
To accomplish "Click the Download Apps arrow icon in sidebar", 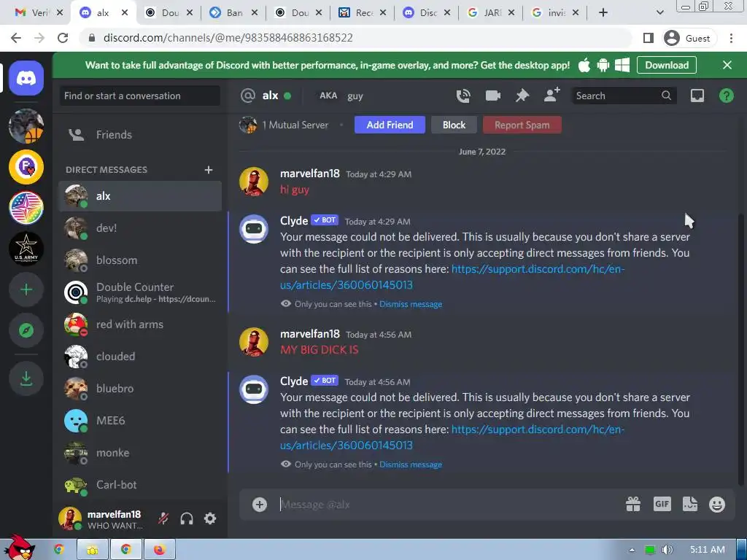I will tap(26, 378).
